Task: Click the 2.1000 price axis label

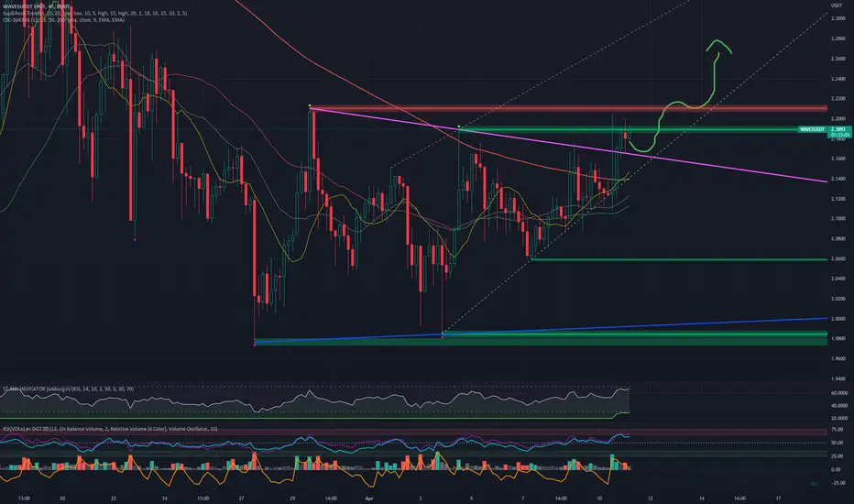Action: pyautogui.click(x=838, y=218)
